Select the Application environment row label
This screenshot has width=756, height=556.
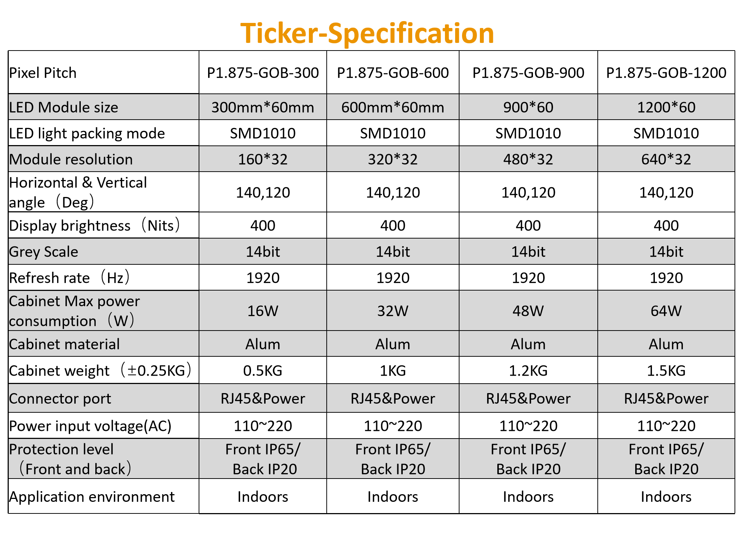pyautogui.click(x=92, y=497)
